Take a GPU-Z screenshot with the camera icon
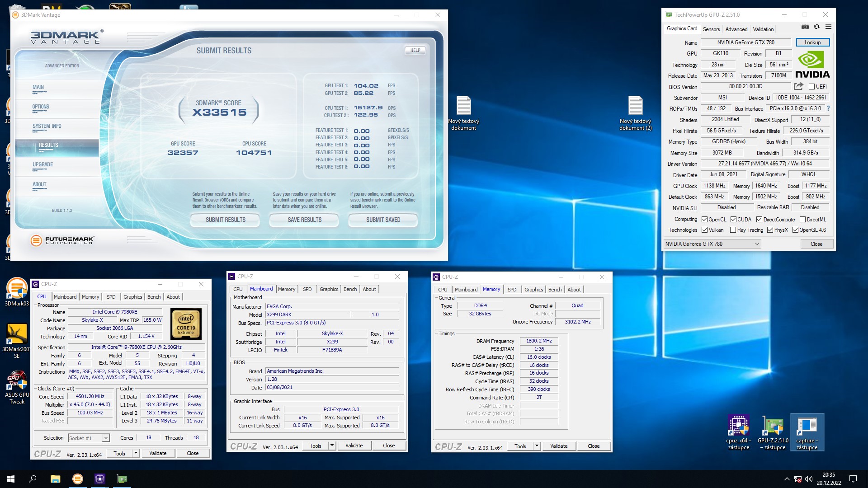This screenshot has height=488, width=868. [805, 27]
